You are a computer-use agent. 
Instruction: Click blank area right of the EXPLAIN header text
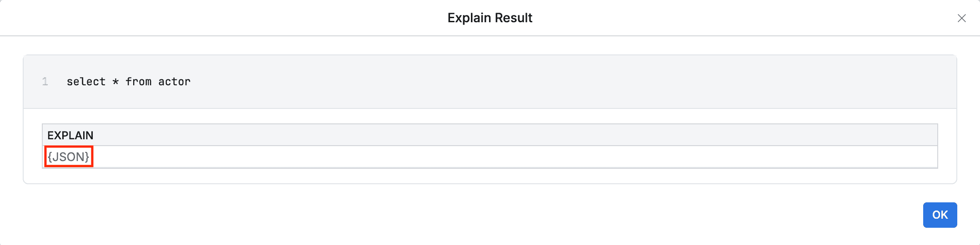click(x=500, y=135)
